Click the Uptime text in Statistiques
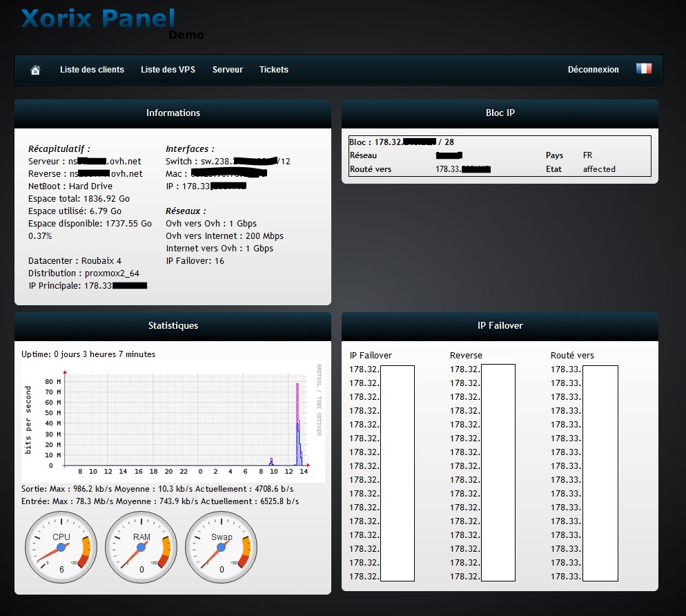This screenshot has width=686, height=616. click(x=88, y=354)
